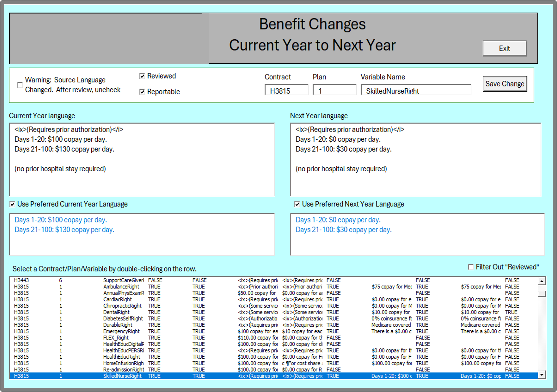Viewport: 557px width, 392px height.
Task: Toggle the Reviewed checkbox
Action: pos(142,76)
